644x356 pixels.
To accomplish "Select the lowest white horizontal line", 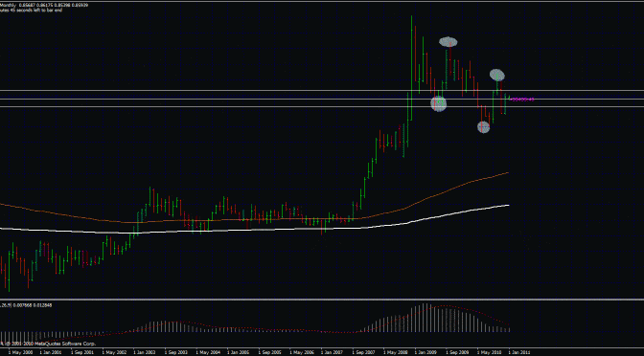I will pyautogui.click(x=322, y=106).
